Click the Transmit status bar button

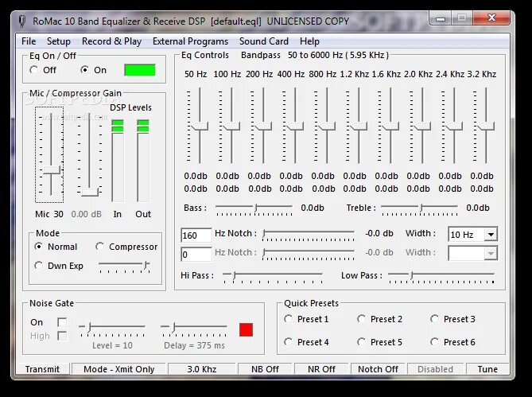(x=42, y=369)
